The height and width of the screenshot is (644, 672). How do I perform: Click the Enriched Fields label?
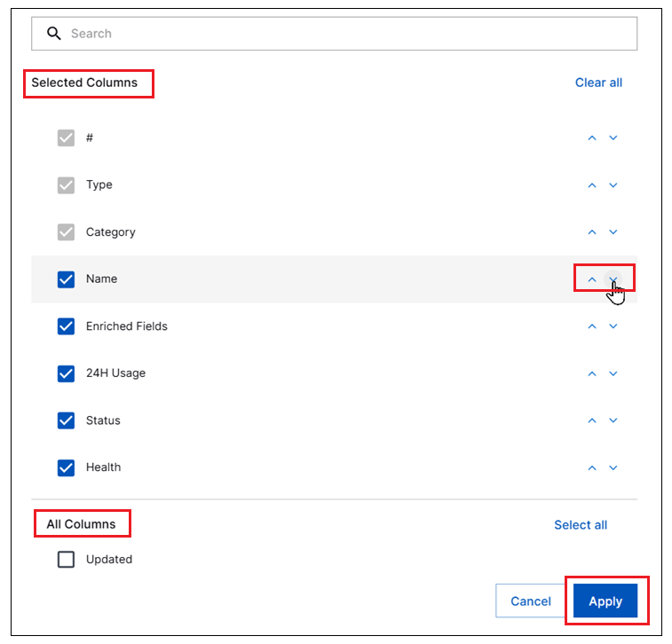tap(126, 326)
